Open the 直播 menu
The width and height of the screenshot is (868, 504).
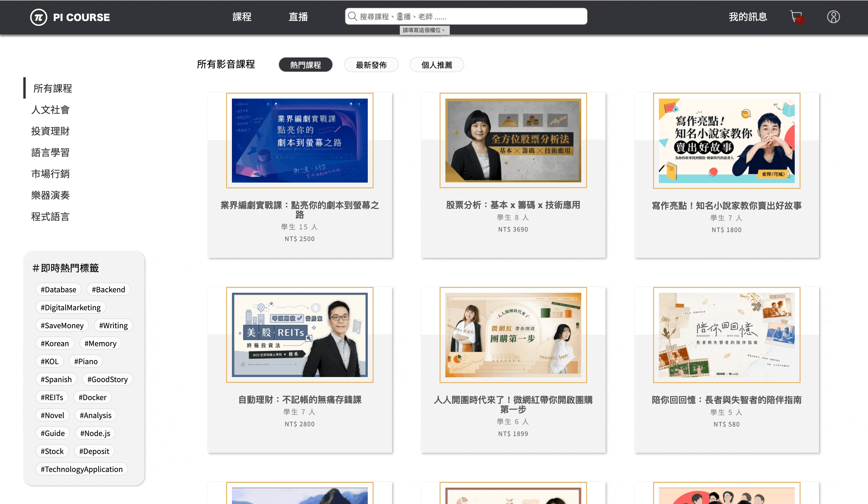pos(298,17)
